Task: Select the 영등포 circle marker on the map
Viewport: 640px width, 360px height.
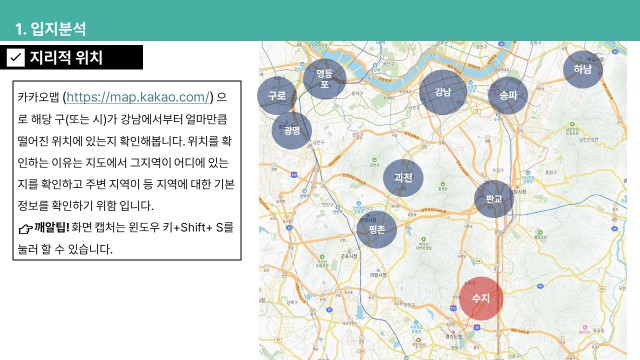Action: [324, 79]
